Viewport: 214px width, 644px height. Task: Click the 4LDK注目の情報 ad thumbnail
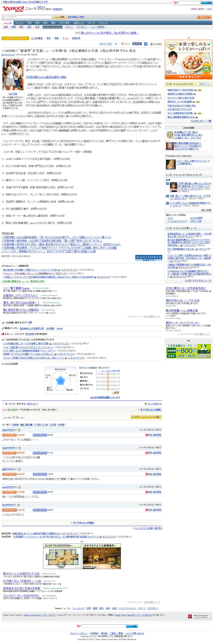pos(170,135)
